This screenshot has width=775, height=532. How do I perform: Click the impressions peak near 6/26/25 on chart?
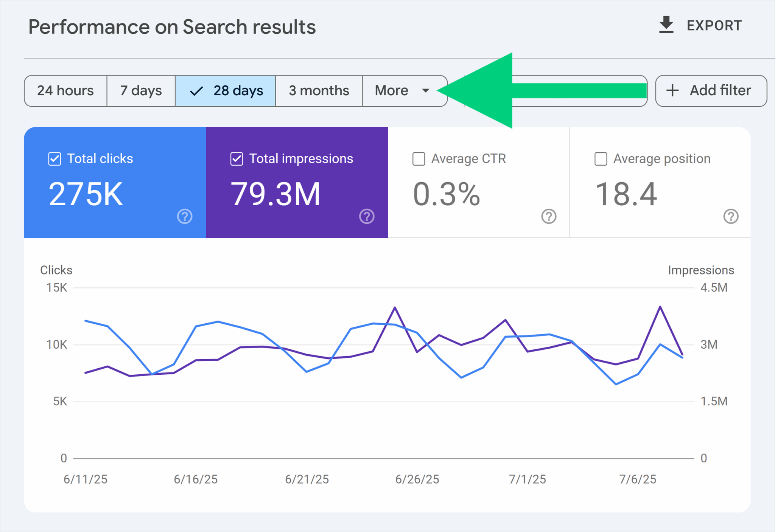point(395,307)
